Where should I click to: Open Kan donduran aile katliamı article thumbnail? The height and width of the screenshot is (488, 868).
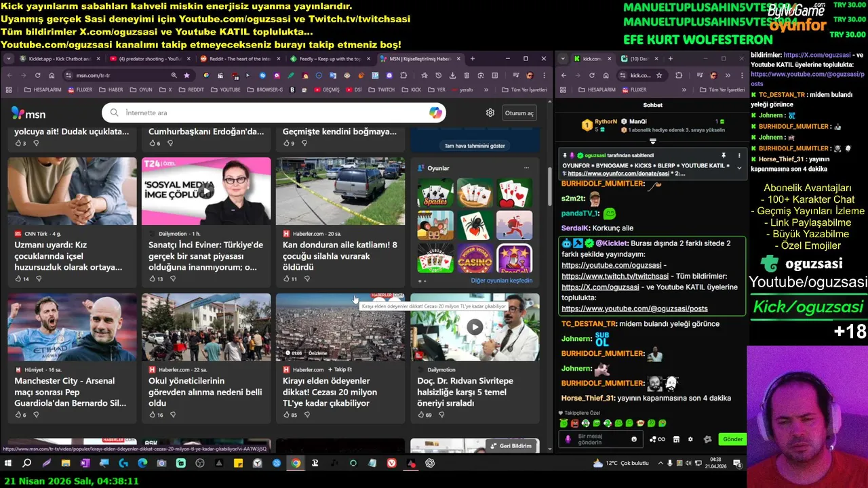pos(340,191)
